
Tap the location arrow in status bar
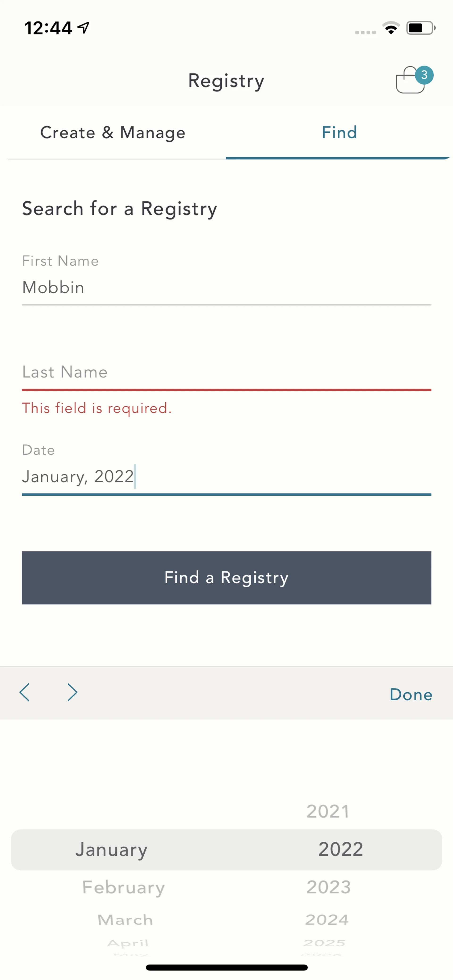pos(84,27)
